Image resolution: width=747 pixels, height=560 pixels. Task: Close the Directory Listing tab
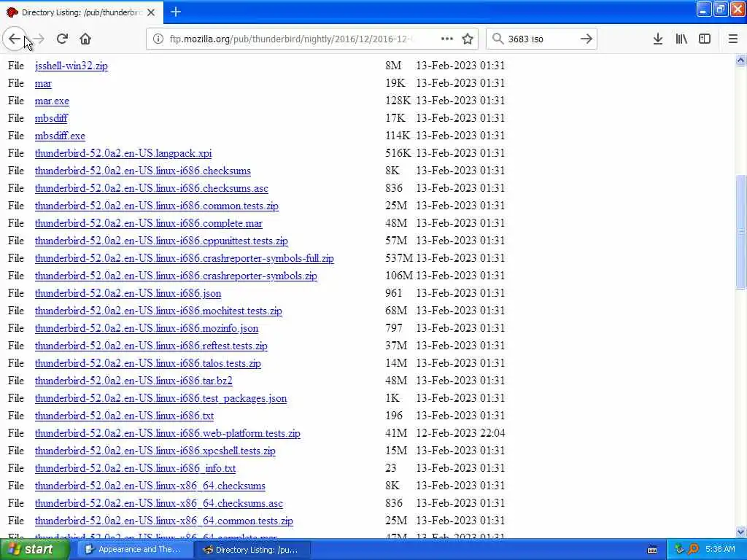(151, 12)
